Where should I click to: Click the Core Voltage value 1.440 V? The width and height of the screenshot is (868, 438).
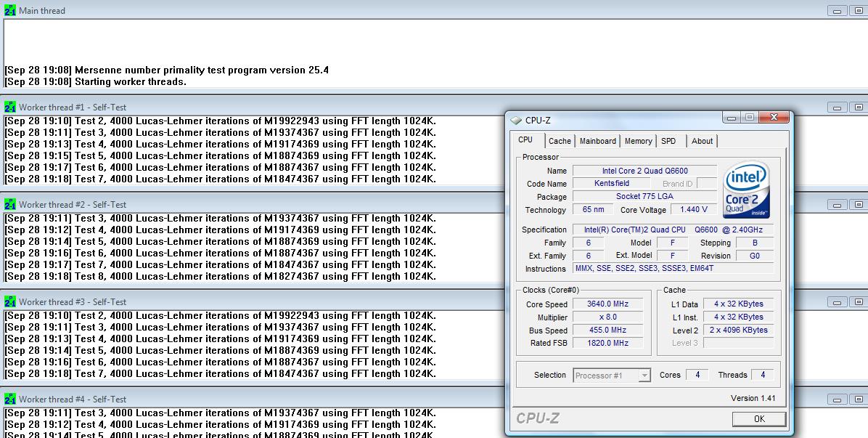(695, 210)
